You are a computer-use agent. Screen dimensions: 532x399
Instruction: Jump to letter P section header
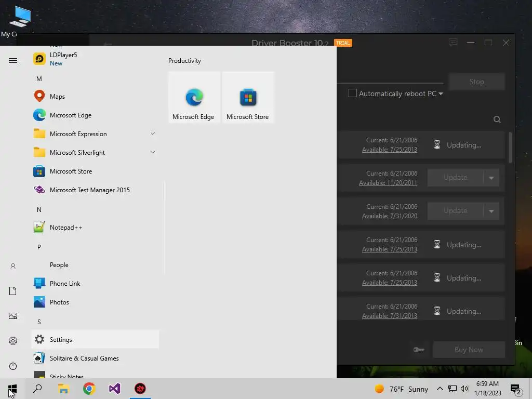pyautogui.click(x=39, y=247)
